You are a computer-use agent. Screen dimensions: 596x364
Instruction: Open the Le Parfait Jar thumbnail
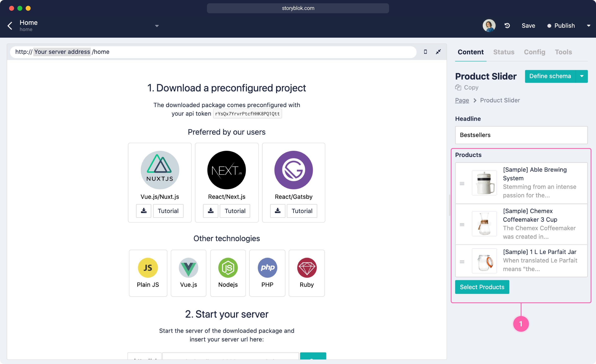point(484,261)
